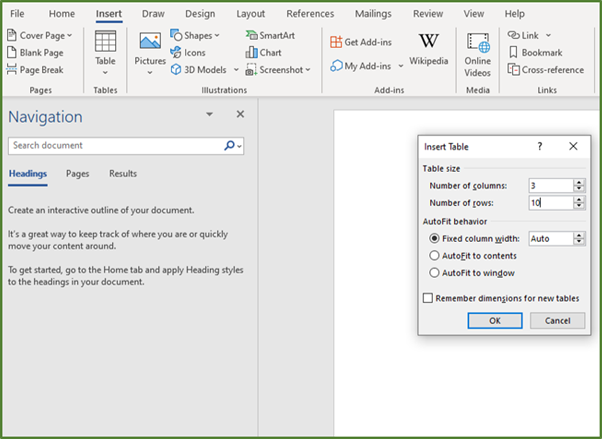
Task: Click the Search document box
Action: (x=115, y=146)
